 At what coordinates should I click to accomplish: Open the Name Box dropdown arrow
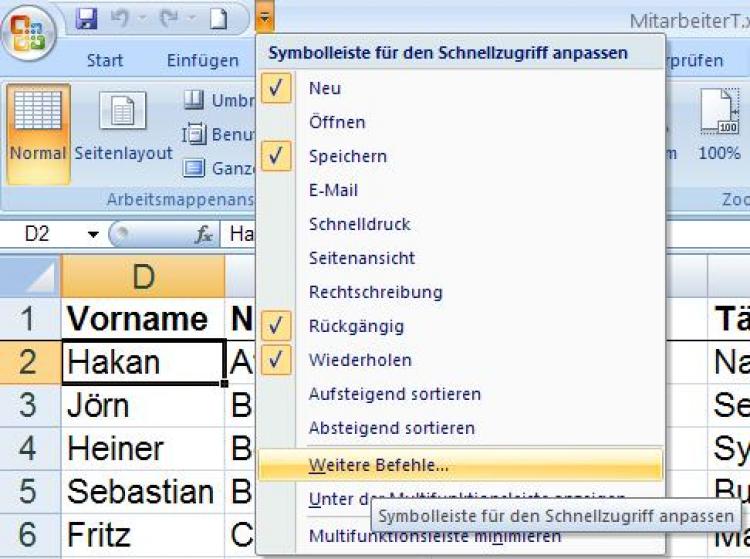coord(92,234)
